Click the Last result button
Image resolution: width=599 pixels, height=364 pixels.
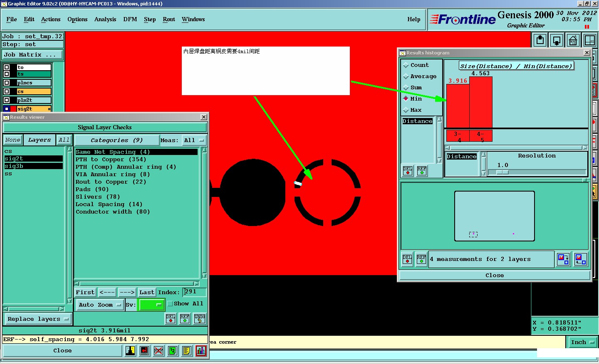(x=147, y=293)
